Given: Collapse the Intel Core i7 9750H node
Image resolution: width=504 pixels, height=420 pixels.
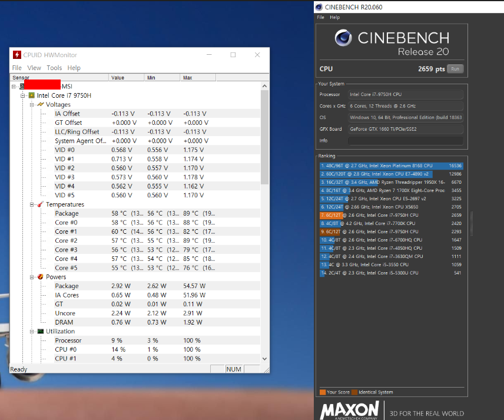Looking at the screenshot, I should coord(23,95).
